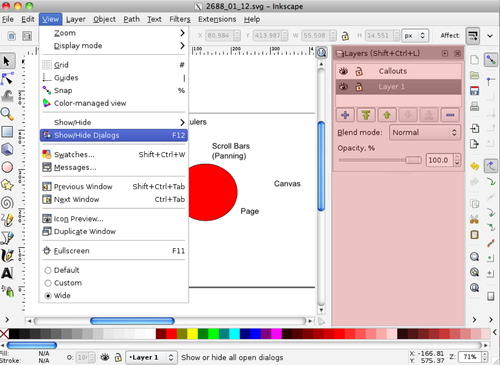Raise layer to top in Layers panel
Screen dimensions: 500x365
tap(366, 115)
